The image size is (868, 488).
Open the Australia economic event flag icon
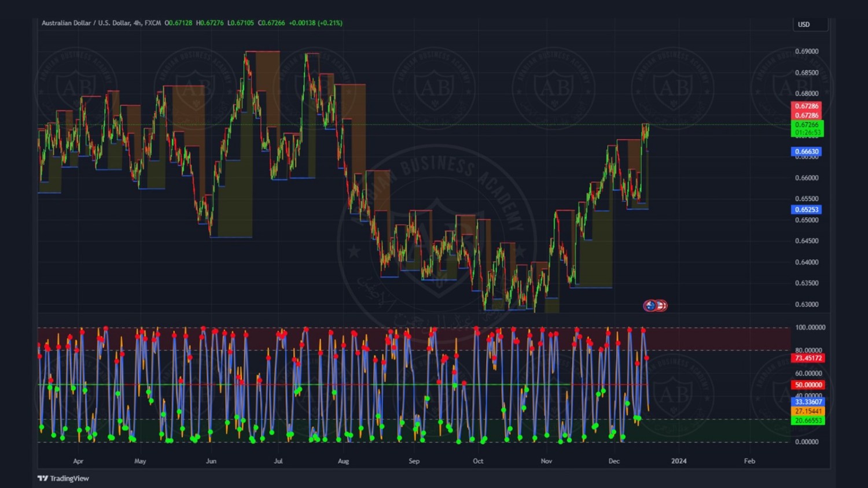click(x=650, y=305)
